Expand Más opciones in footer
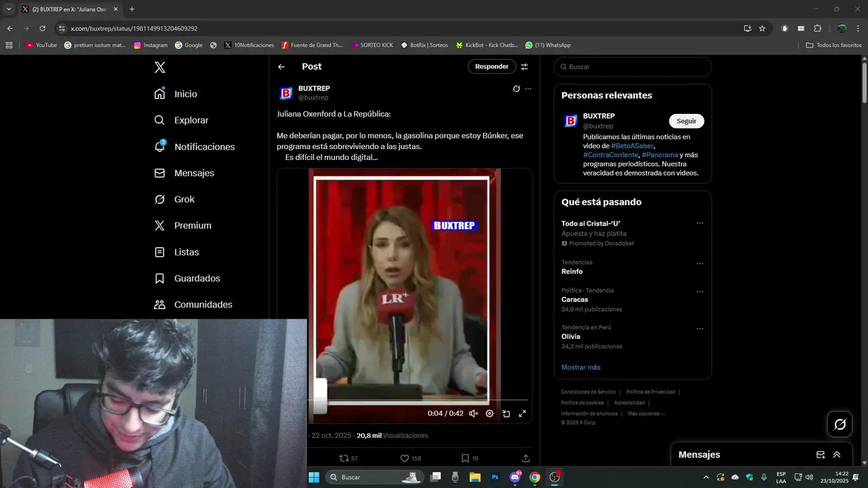 click(x=646, y=413)
